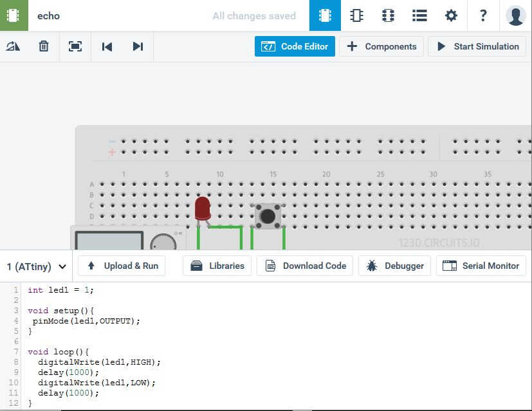532x411 pixels.
Task: Open the Serial Monitor
Action: pyautogui.click(x=481, y=266)
